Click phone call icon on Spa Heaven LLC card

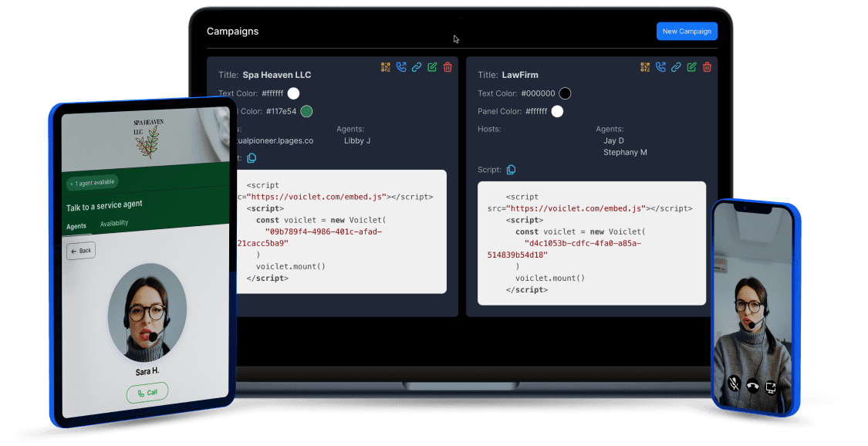(x=401, y=67)
